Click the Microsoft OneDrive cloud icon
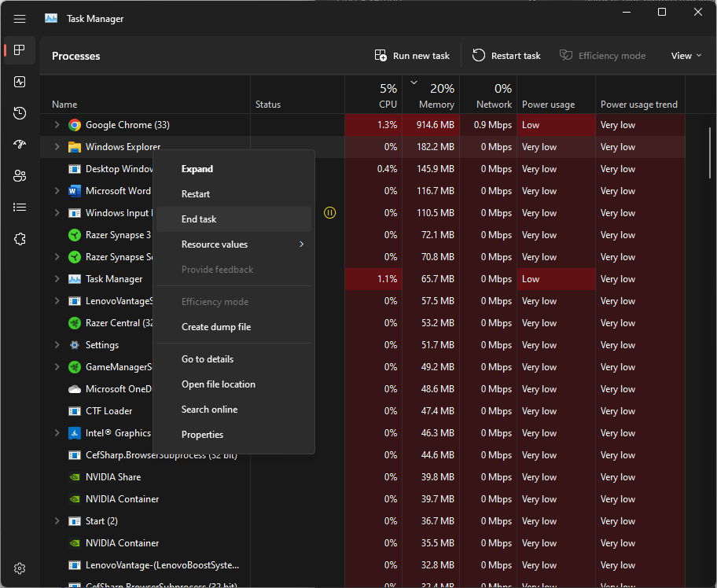This screenshot has height=588, width=717. pos(75,389)
